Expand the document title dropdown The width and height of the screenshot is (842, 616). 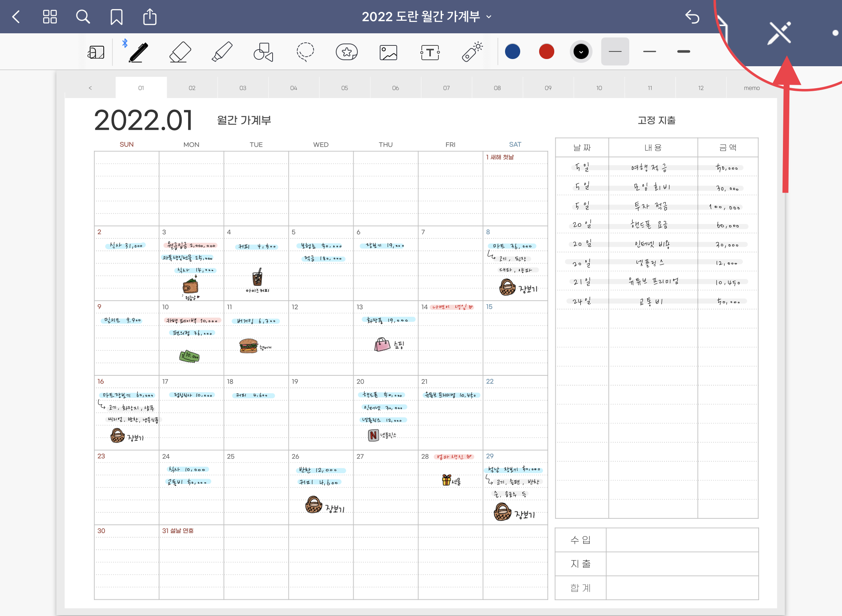[489, 17]
